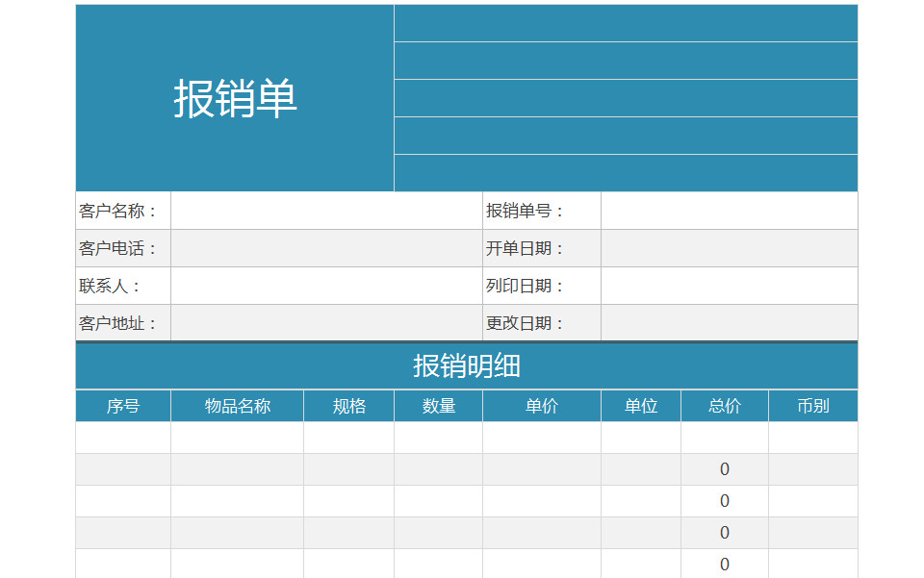The image size is (924, 578).
Task: Click the 规格 column header
Action: pyautogui.click(x=349, y=406)
